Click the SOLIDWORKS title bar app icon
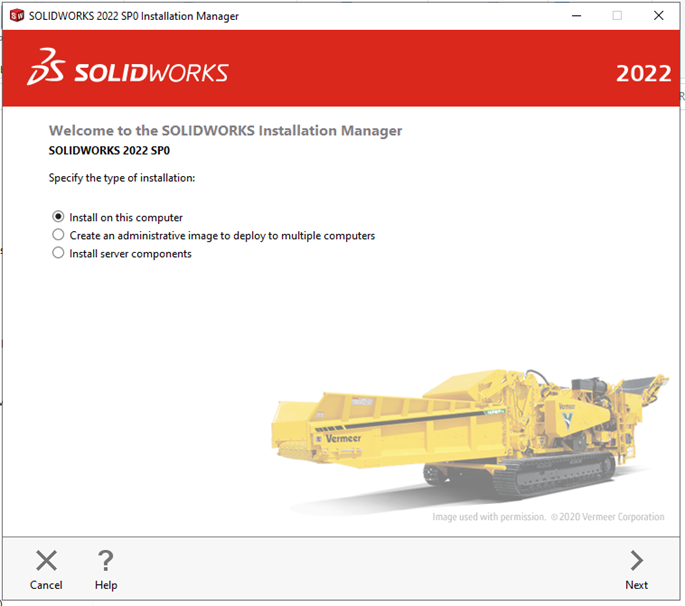 (x=17, y=16)
